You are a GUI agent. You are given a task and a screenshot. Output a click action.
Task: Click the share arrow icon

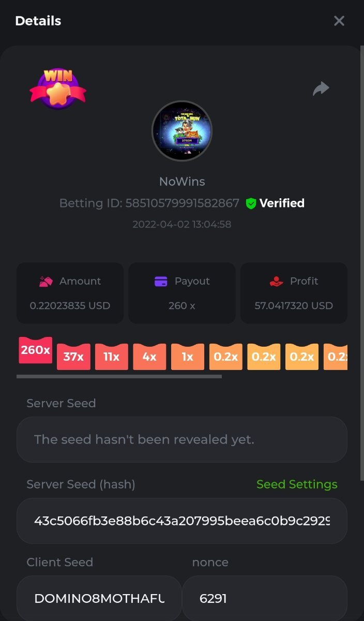(321, 88)
